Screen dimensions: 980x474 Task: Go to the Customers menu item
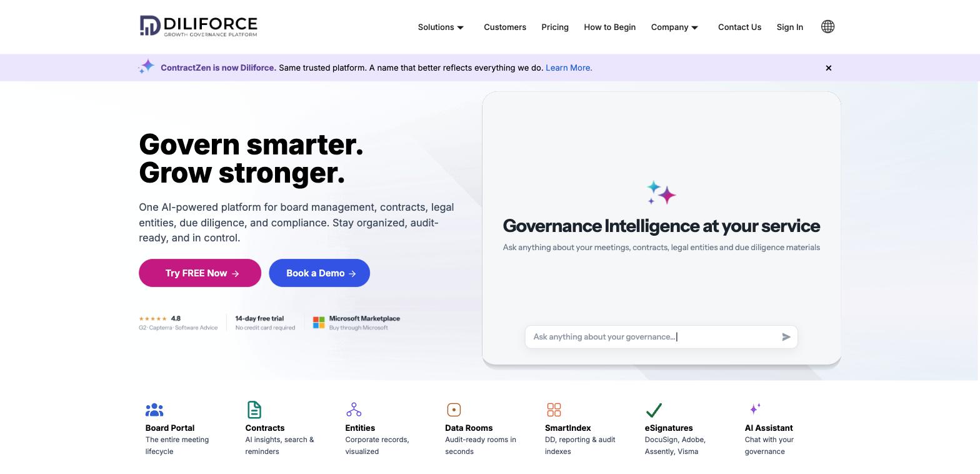505,27
